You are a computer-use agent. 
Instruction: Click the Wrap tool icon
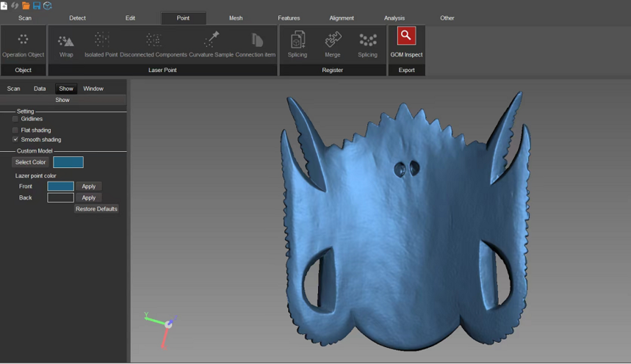(66, 45)
